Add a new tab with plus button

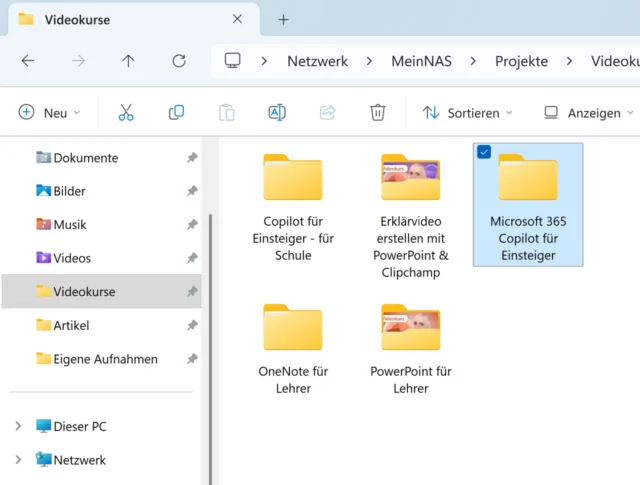pos(283,20)
